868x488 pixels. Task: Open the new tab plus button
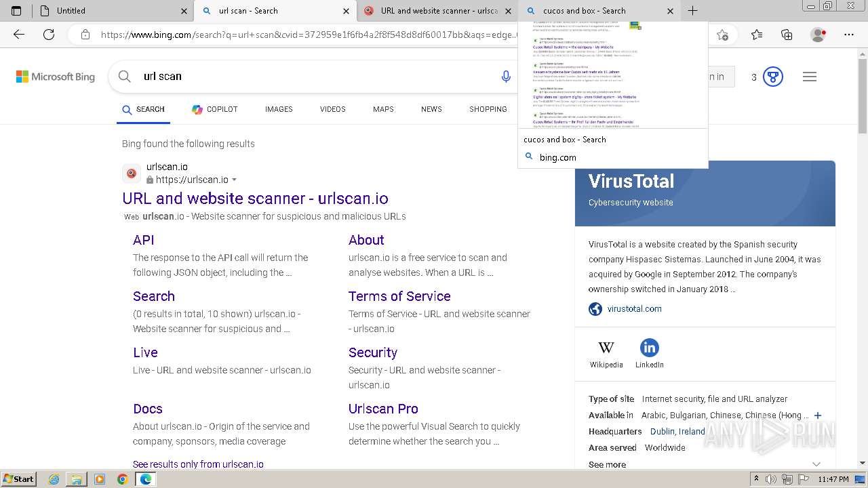692,11
